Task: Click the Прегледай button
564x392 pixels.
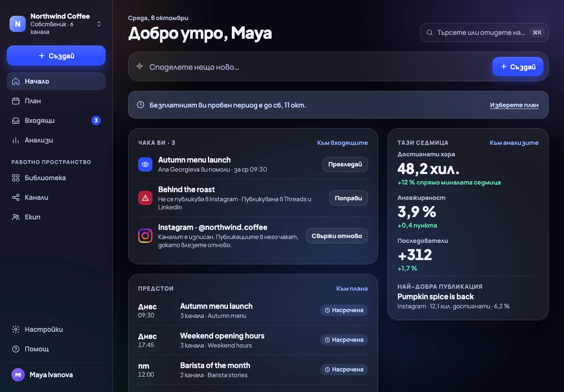Action: [x=345, y=164]
